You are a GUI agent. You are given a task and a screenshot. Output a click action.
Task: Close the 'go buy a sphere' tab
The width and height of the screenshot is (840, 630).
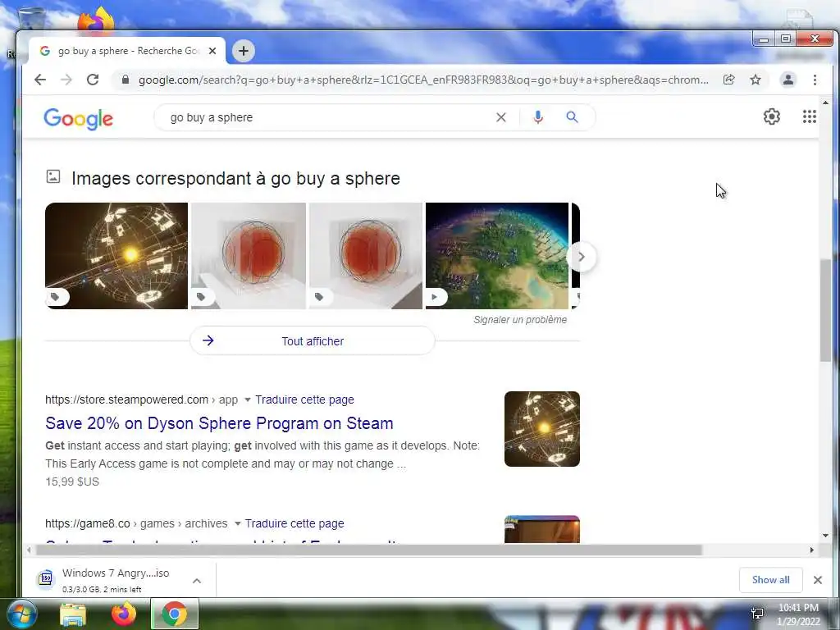coord(212,51)
